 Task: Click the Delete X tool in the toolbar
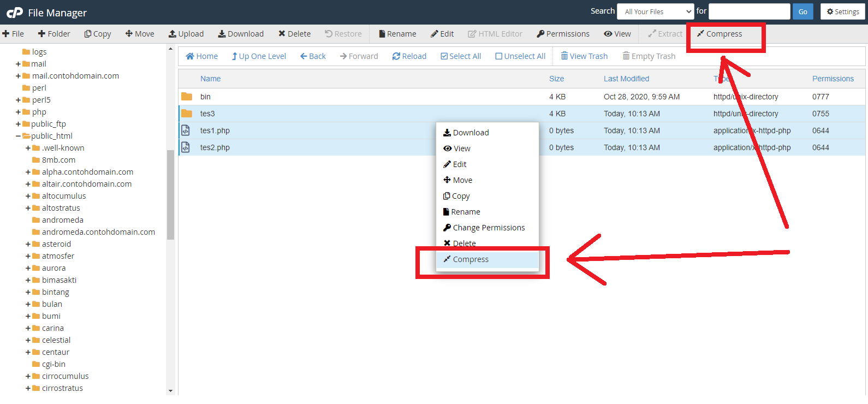pyautogui.click(x=282, y=34)
